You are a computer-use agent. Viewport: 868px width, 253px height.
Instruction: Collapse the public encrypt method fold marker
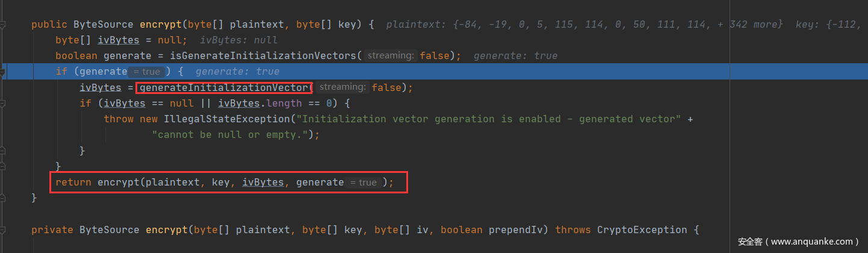pyautogui.click(x=3, y=25)
